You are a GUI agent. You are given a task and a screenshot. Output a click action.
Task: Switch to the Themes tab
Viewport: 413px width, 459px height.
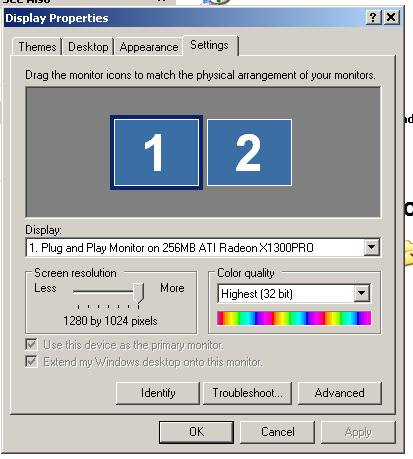pyautogui.click(x=37, y=47)
